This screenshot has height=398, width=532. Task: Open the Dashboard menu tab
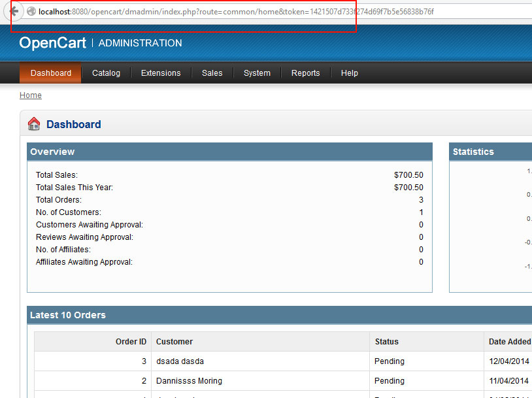pos(50,73)
